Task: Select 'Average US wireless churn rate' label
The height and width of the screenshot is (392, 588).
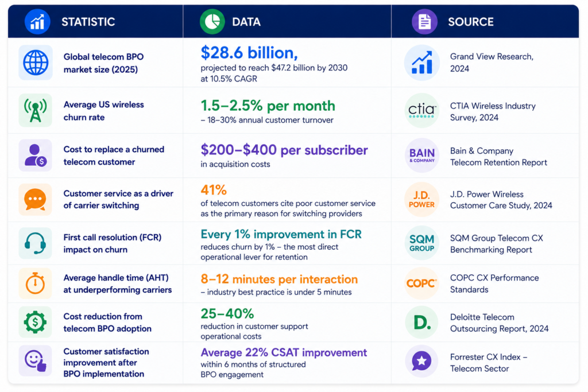Action: click(x=103, y=111)
